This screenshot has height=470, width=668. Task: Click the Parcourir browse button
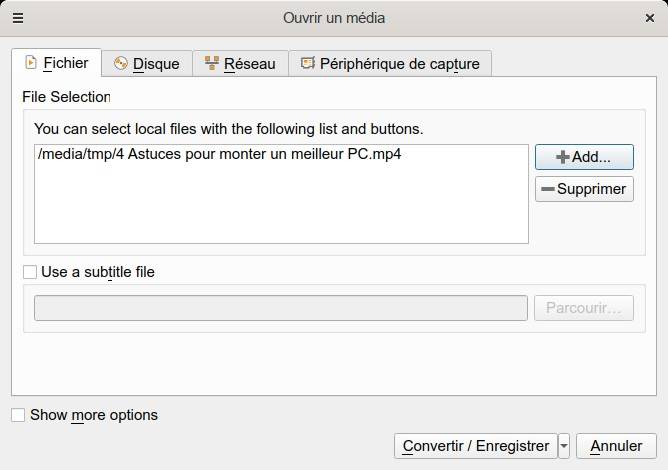584,308
